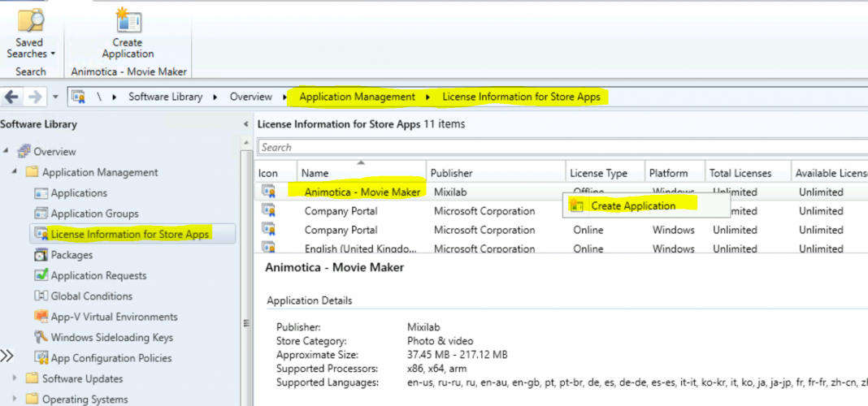Collapse the Overview tree node
Viewport: 868px width, 406px height.
click(6, 151)
